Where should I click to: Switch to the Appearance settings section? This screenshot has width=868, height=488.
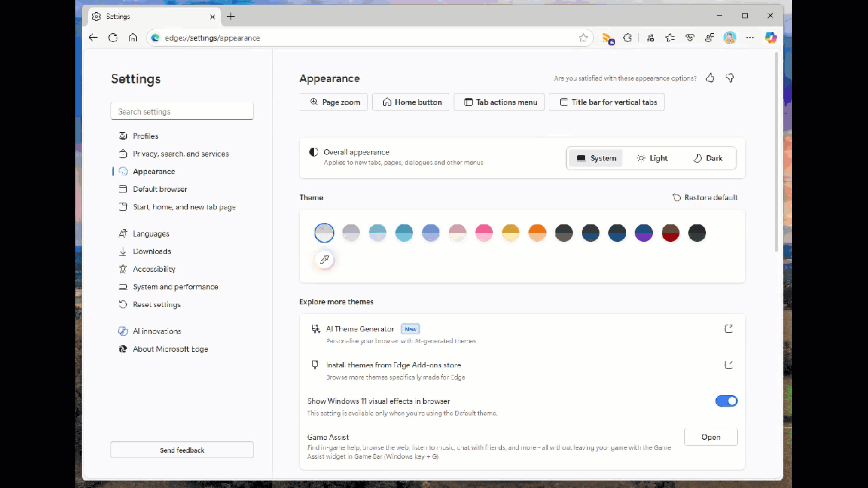point(153,171)
